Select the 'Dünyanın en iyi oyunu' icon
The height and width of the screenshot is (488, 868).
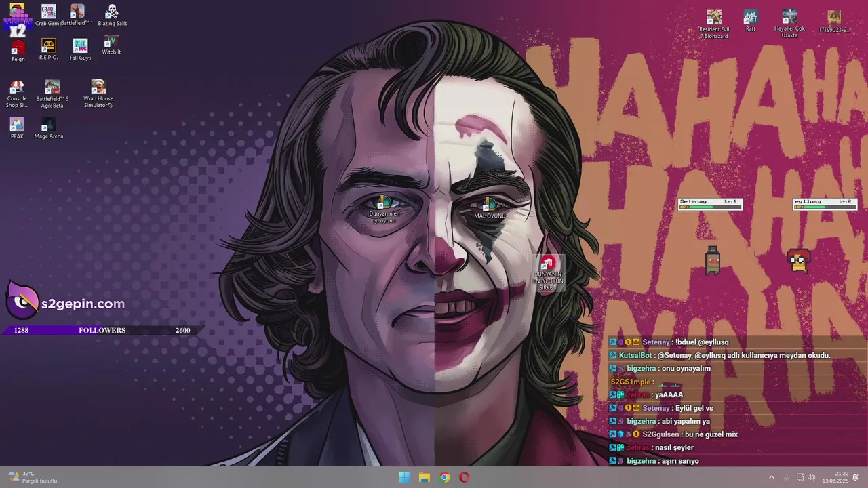(384, 209)
